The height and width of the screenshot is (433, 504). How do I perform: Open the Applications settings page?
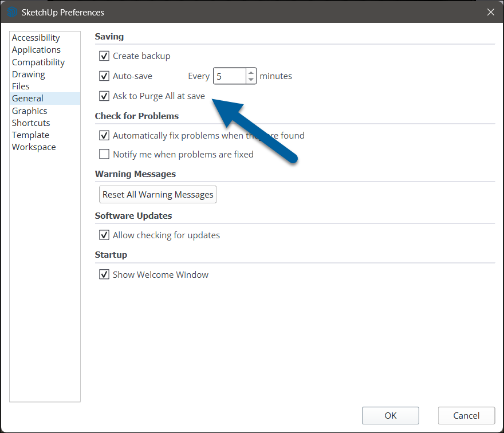tap(36, 49)
